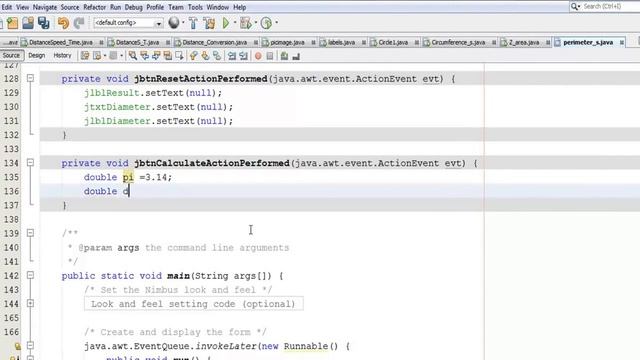The image size is (640, 360).
Task: Click Clean and Build Project icon
Action: [x=209, y=23]
